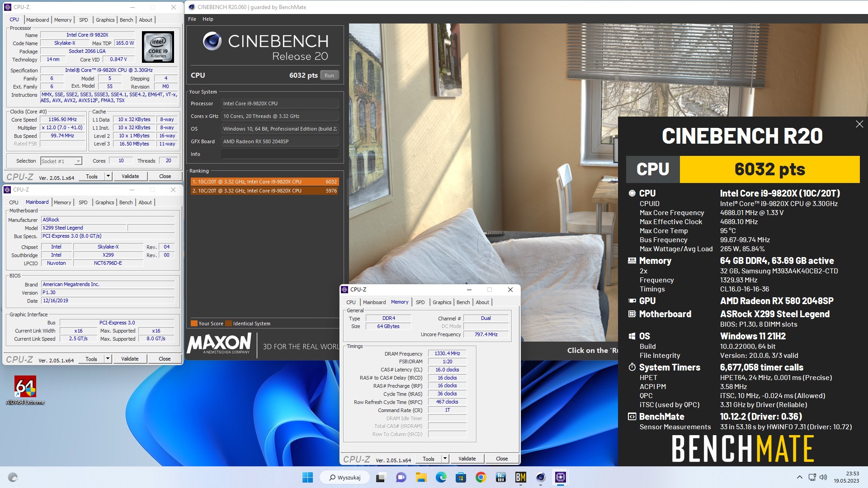Click Intel Core i9 logo in CPU-Z

(158, 47)
